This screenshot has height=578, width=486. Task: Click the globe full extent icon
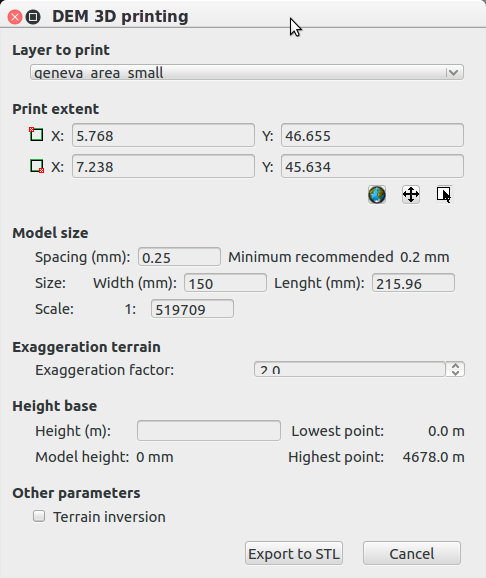point(377,195)
